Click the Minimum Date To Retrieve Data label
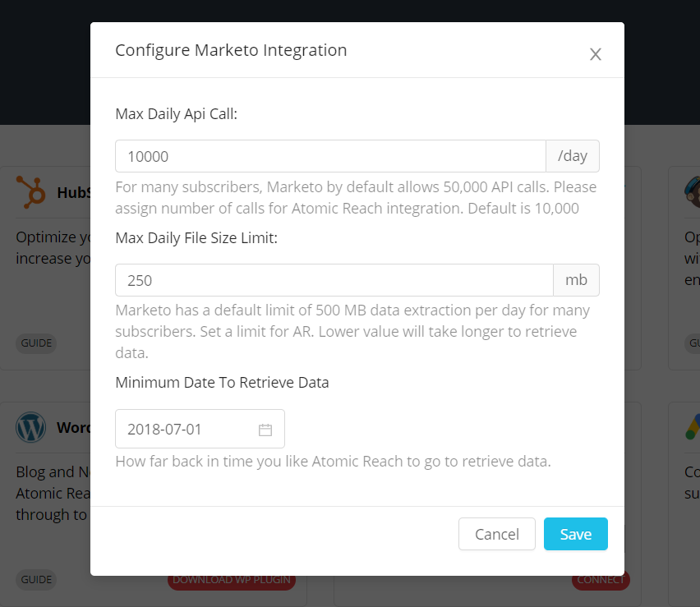This screenshot has height=607, width=700. [222, 383]
